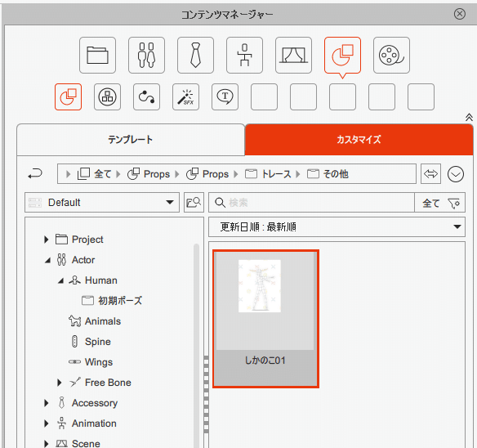The image size is (477, 448).
Task: Open the 更新日順 : 最新順 sort dropdown
Action: click(x=337, y=227)
